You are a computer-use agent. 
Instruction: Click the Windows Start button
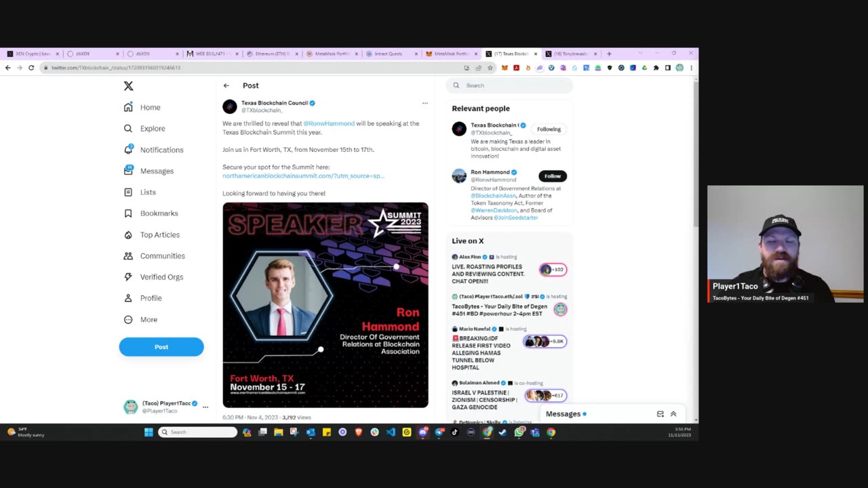click(149, 432)
